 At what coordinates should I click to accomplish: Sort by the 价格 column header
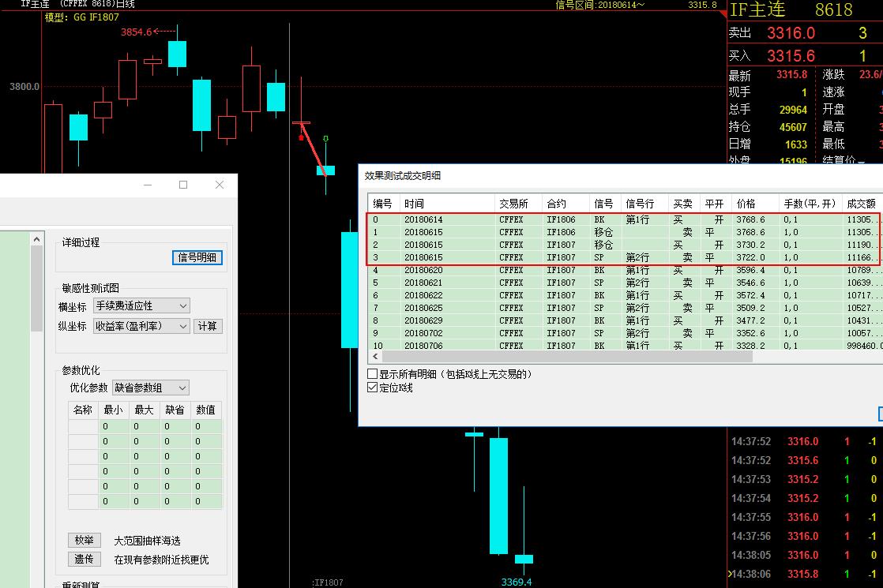(x=745, y=204)
